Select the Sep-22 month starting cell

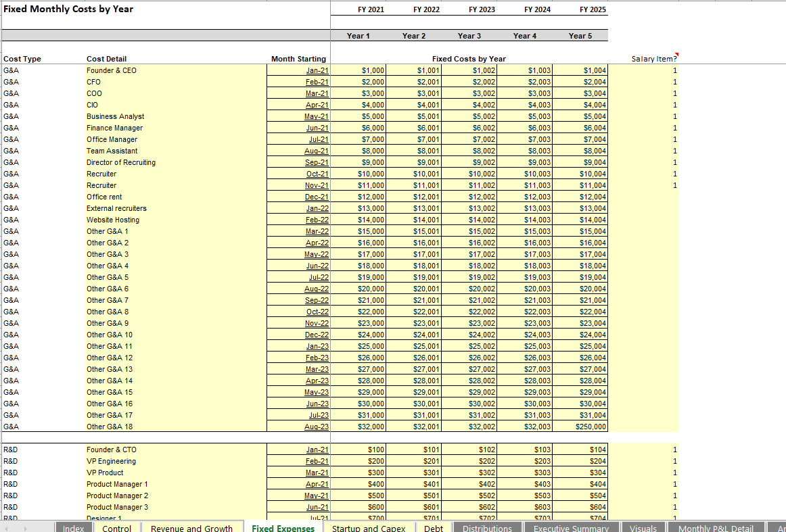[x=298, y=301]
